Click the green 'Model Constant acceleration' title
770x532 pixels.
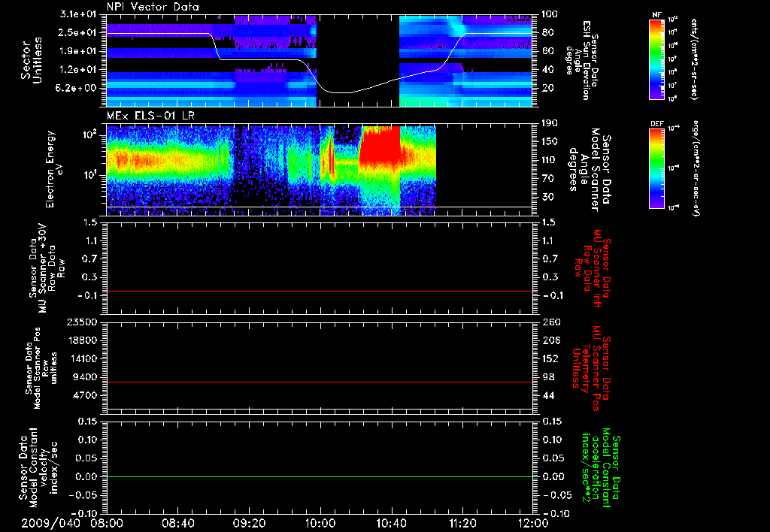pyautogui.click(x=602, y=467)
